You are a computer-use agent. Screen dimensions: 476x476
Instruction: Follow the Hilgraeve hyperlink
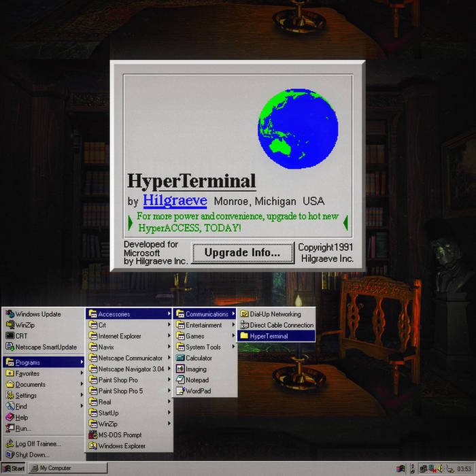tap(175, 201)
